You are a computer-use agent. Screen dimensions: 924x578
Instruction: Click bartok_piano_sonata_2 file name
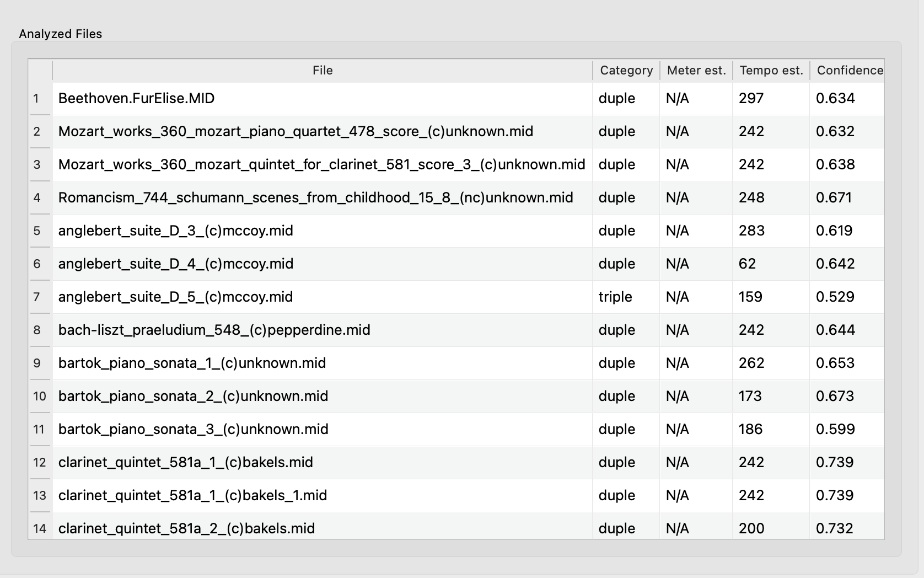click(x=193, y=397)
